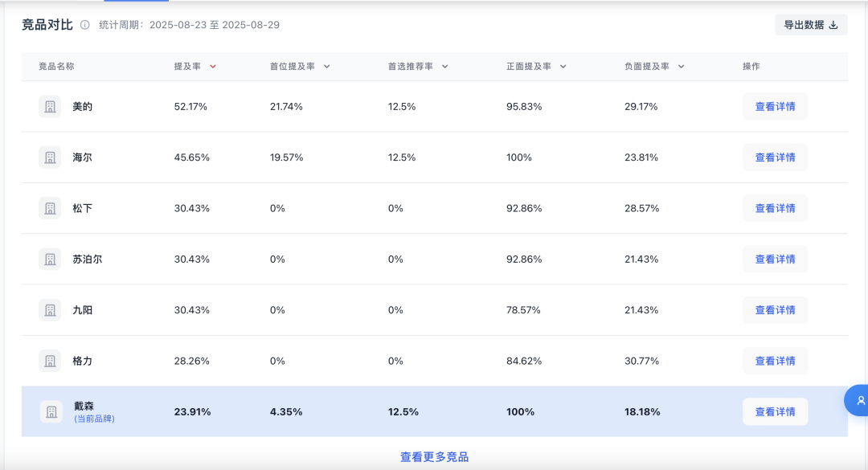Image resolution: width=868 pixels, height=470 pixels.
Task: View details for 美的 row
Action: pyautogui.click(x=775, y=106)
